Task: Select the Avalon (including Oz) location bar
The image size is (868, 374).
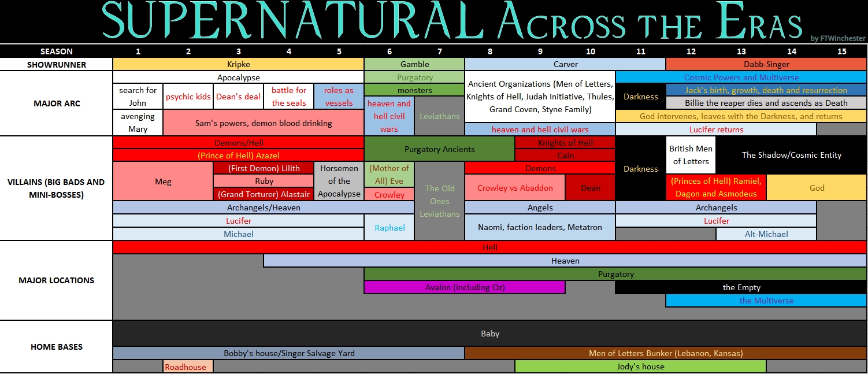Action: coord(464,287)
